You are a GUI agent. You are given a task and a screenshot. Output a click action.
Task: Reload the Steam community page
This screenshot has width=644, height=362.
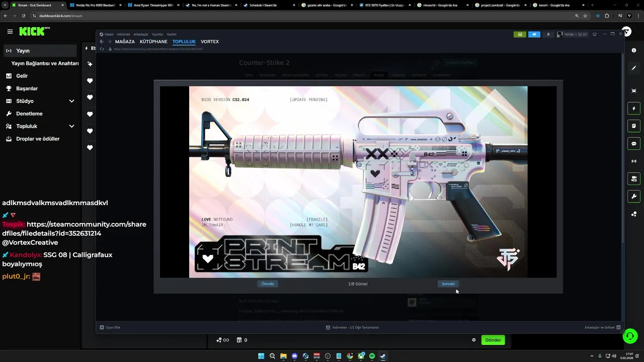(x=103, y=49)
